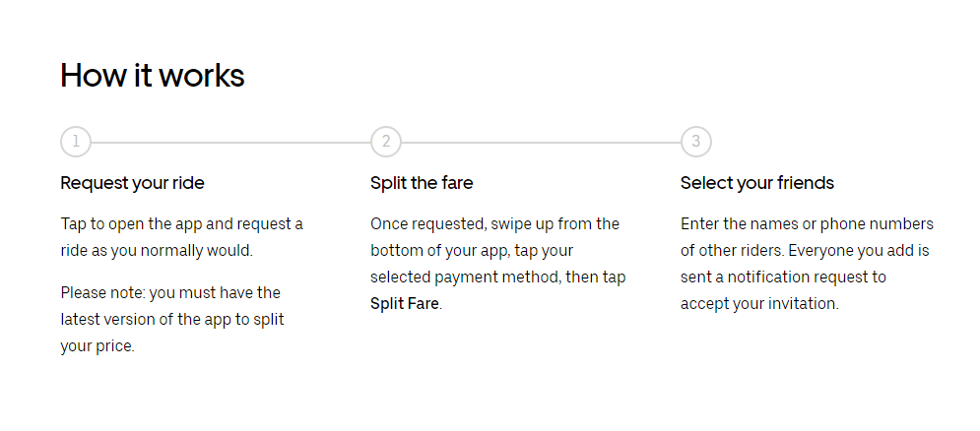The width and height of the screenshot is (980, 431).
Task: Select the "Please note" text line
Action: point(170,293)
